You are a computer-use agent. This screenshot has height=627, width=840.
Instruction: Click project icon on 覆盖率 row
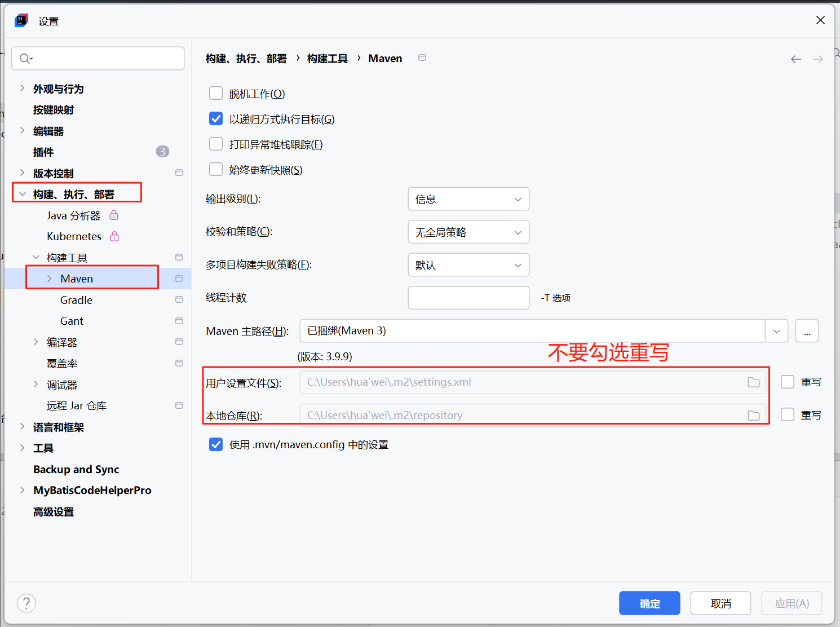[179, 363]
